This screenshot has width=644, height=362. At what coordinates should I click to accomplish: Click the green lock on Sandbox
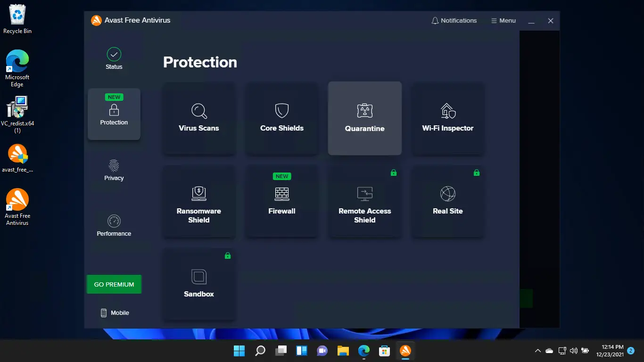(228, 256)
